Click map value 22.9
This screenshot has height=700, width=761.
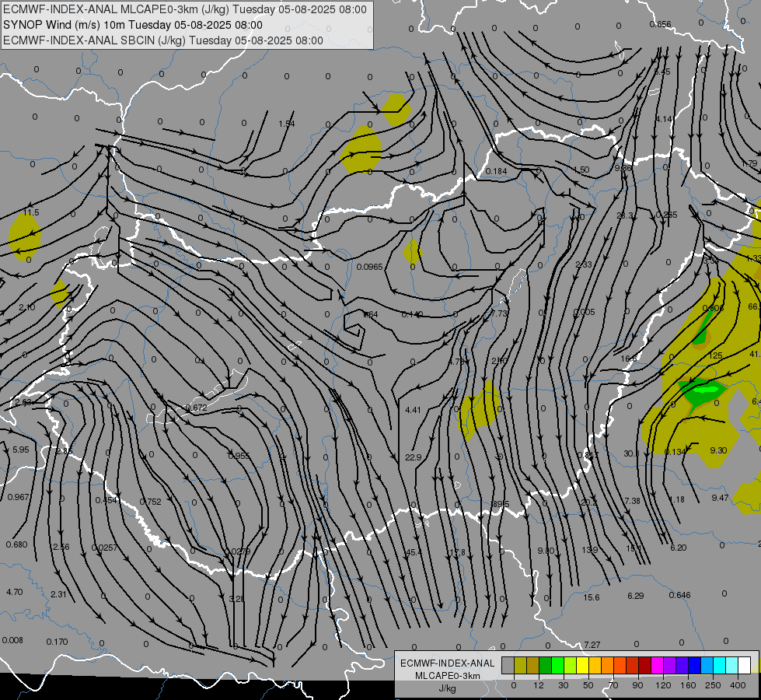tap(413, 457)
